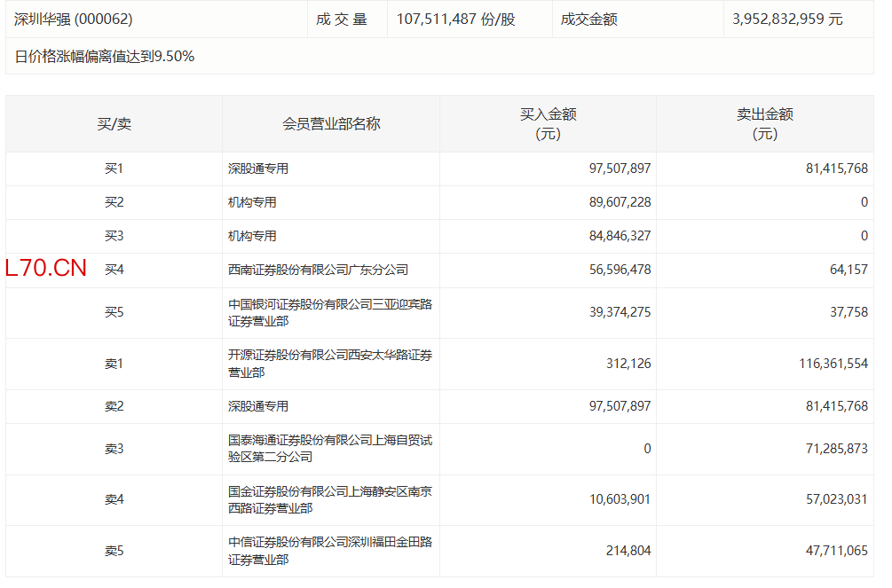Open 机构专用 in the 买2 row
The height and width of the screenshot is (588, 892).
point(252,202)
